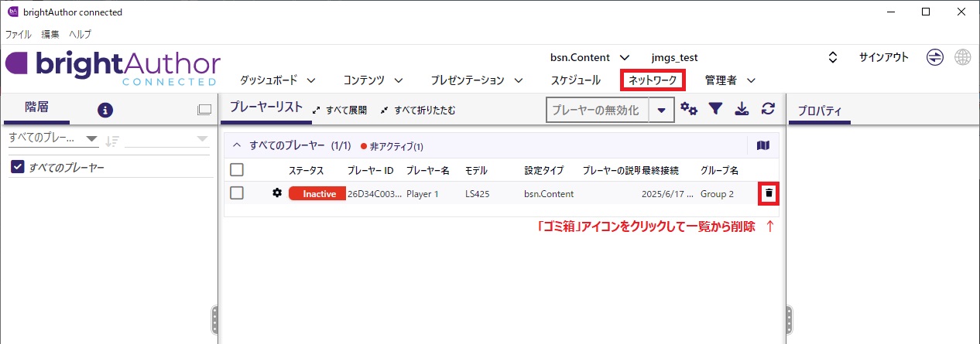Open the map view icon
This screenshot has width=980, height=344.
pos(763,145)
